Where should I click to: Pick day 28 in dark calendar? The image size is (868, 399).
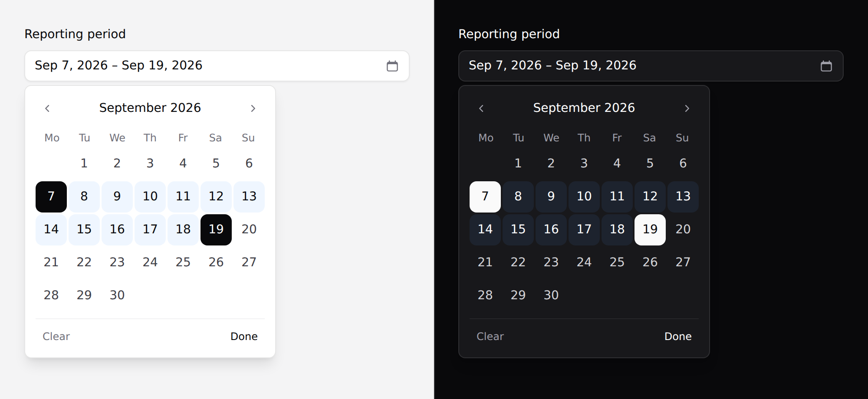[485, 296]
